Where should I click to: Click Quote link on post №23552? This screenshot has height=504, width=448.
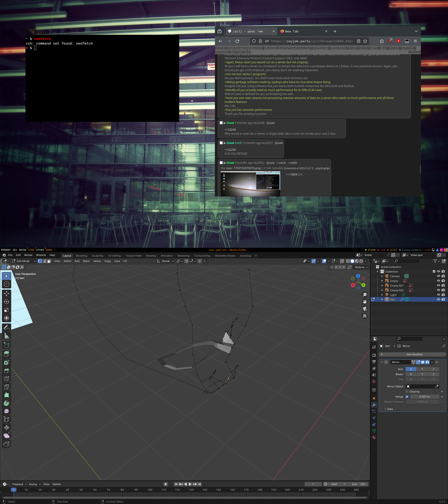pos(270,163)
